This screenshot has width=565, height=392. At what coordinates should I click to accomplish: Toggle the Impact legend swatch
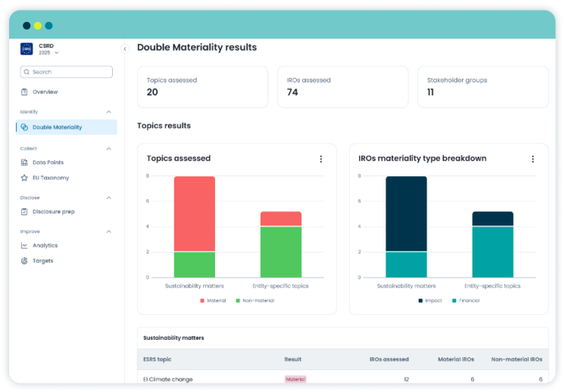point(420,300)
